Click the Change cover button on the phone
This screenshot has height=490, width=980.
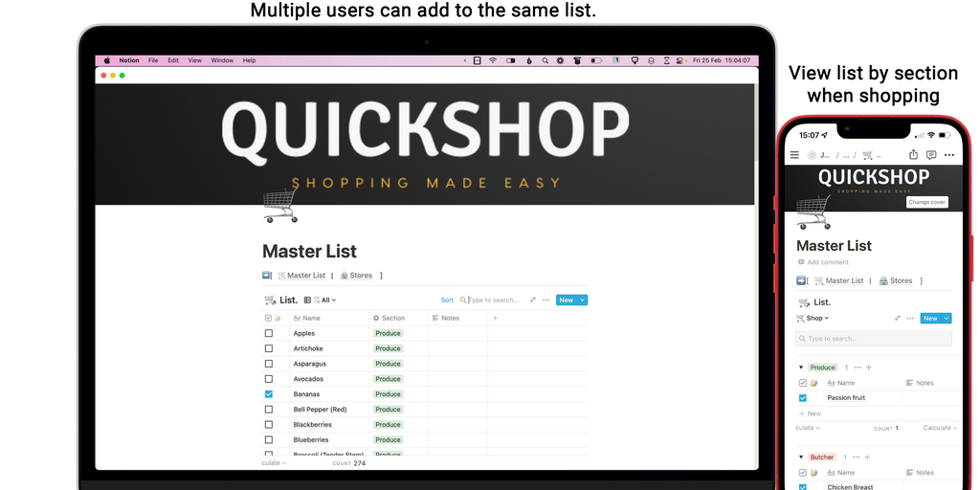click(927, 202)
